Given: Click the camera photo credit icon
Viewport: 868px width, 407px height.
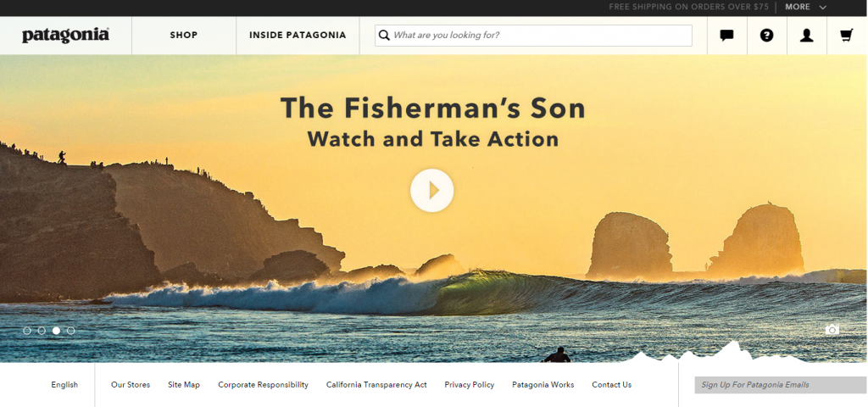Looking at the screenshot, I should pos(832,330).
